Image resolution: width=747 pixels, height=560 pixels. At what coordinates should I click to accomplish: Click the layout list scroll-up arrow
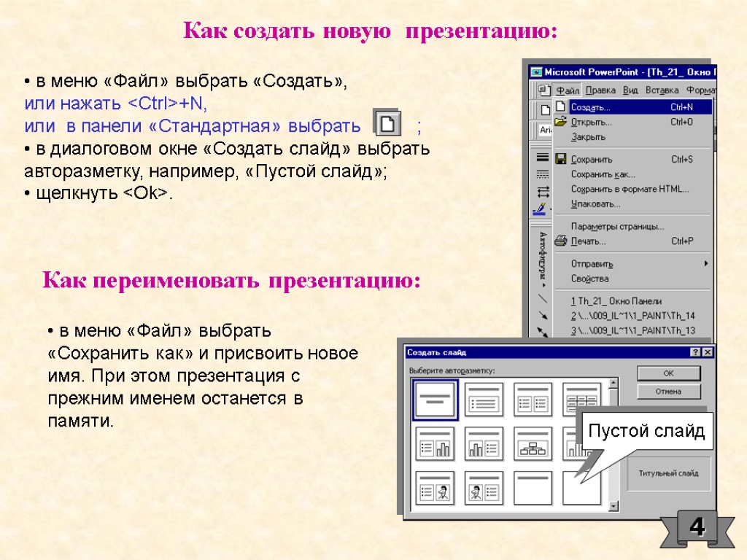click(x=614, y=384)
